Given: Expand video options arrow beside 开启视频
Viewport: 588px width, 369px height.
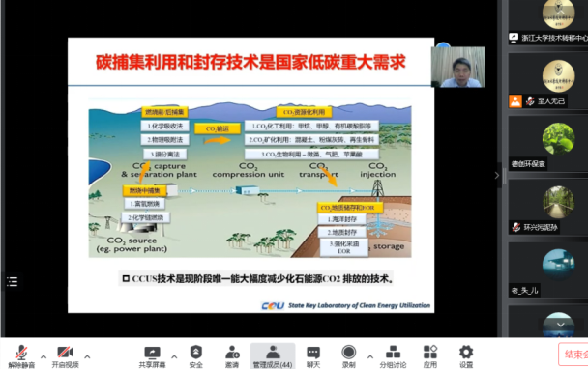Looking at the screenshot, I should point(87,356).
